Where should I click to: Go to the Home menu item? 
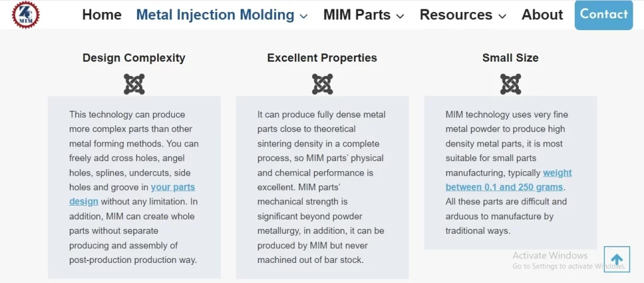click(102, 14)
